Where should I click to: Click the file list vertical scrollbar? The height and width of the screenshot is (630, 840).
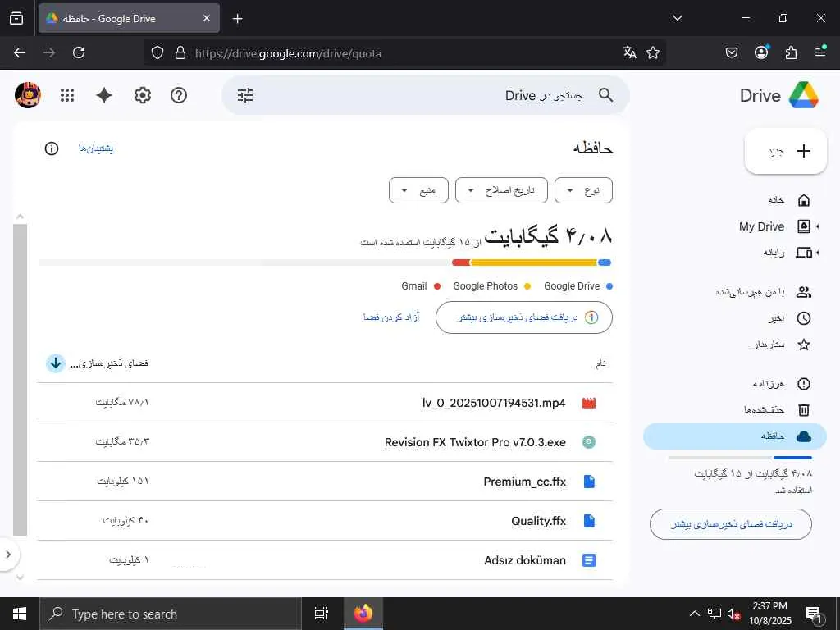tap(20, 381)
